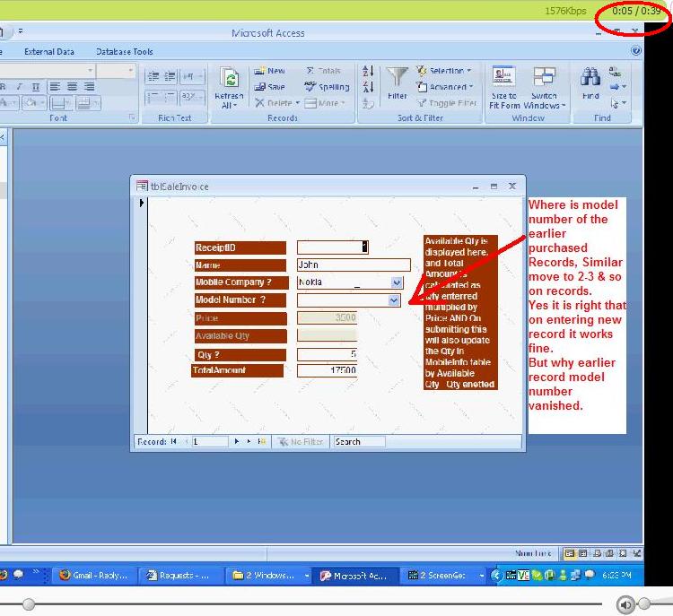This screenshot has width=673, height=616.
Task: Click the current record number box
Action: point(210,442)
